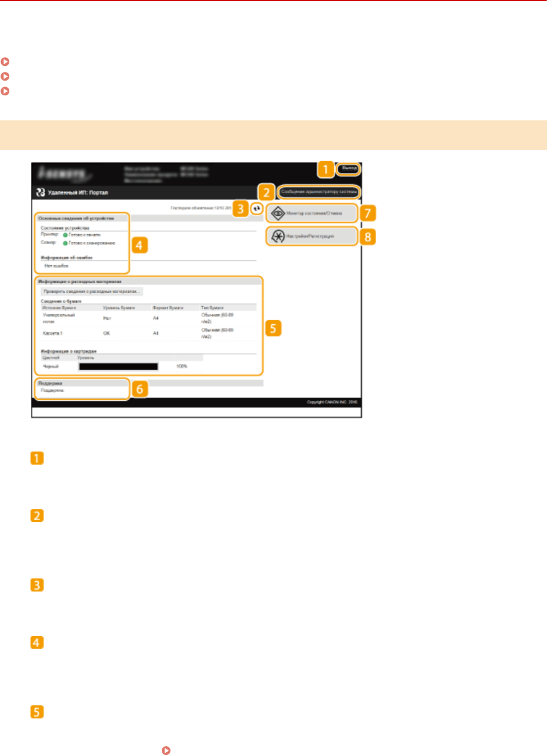
Task: Click Проверить сведения о расходных материалах button
Action: point(92,291)
